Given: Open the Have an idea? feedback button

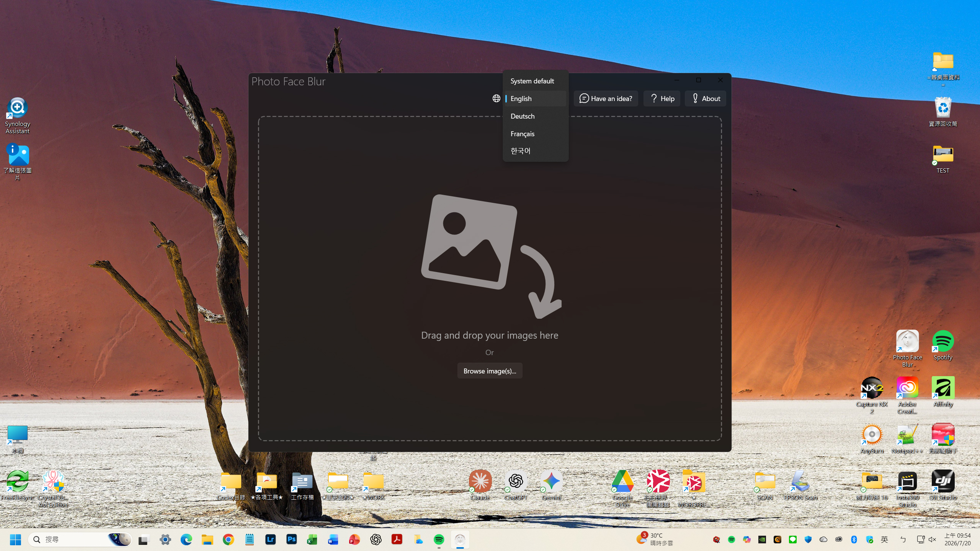Looking at the screenshot, I should (606, 99).
